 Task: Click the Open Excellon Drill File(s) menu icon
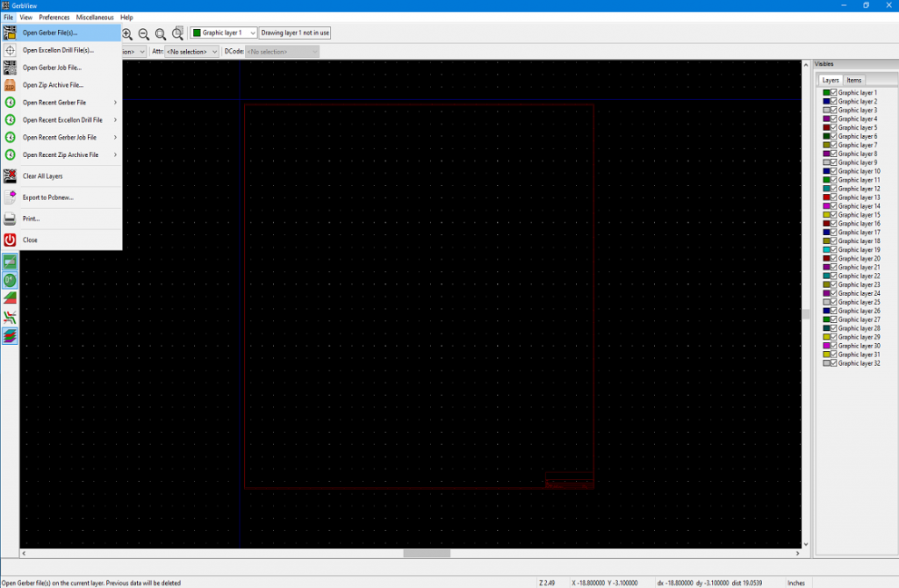pyautogui.click(x=11, y=50)
